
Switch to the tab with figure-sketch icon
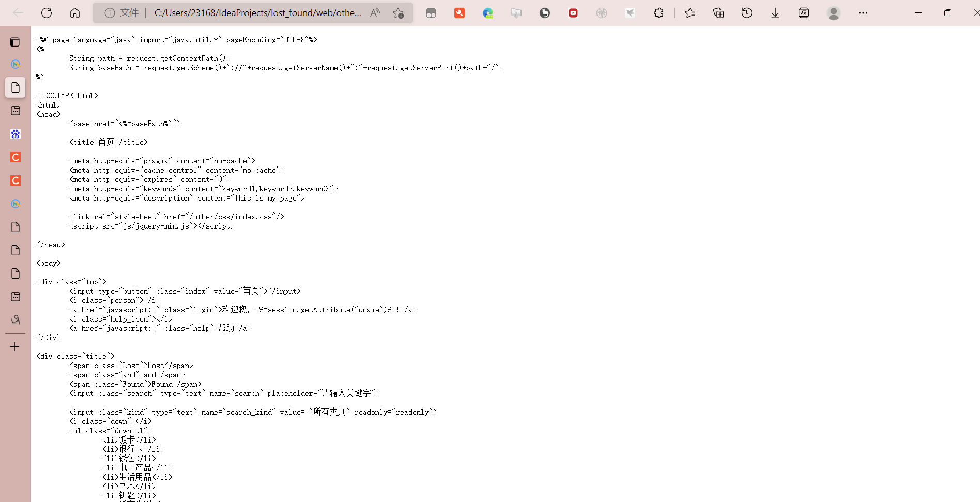coord(16,320)
